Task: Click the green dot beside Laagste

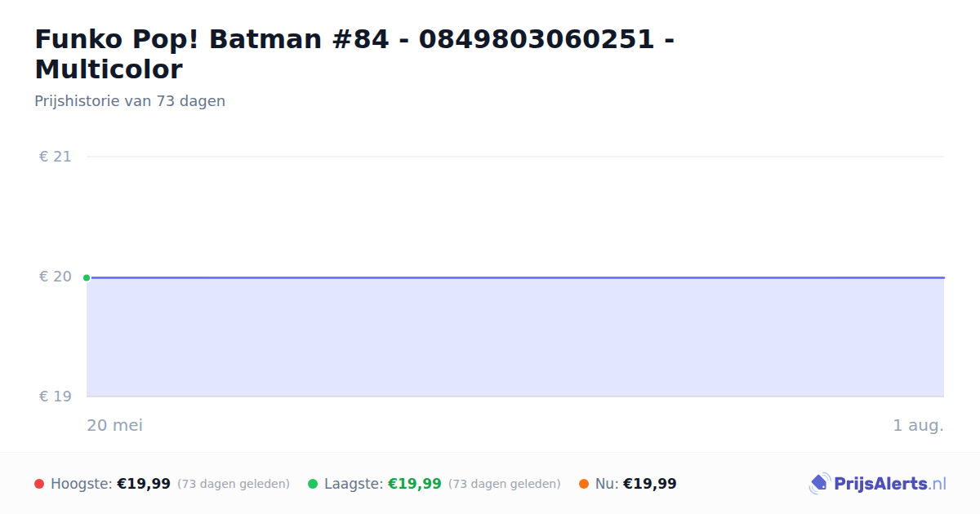Action: (x=313, y=484)
